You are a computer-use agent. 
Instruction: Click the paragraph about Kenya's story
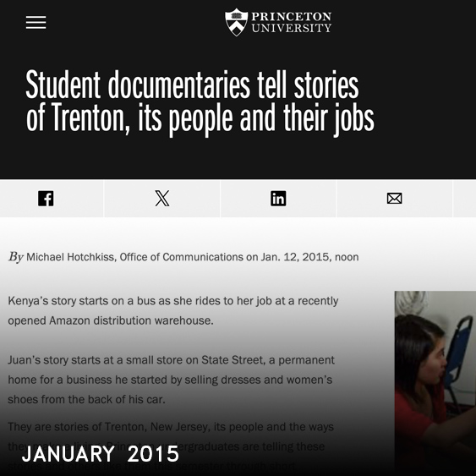pos(173,310)
